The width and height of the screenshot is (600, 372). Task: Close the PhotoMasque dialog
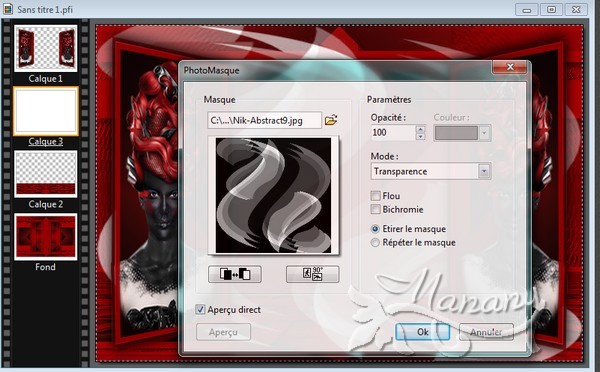(510, 67)
